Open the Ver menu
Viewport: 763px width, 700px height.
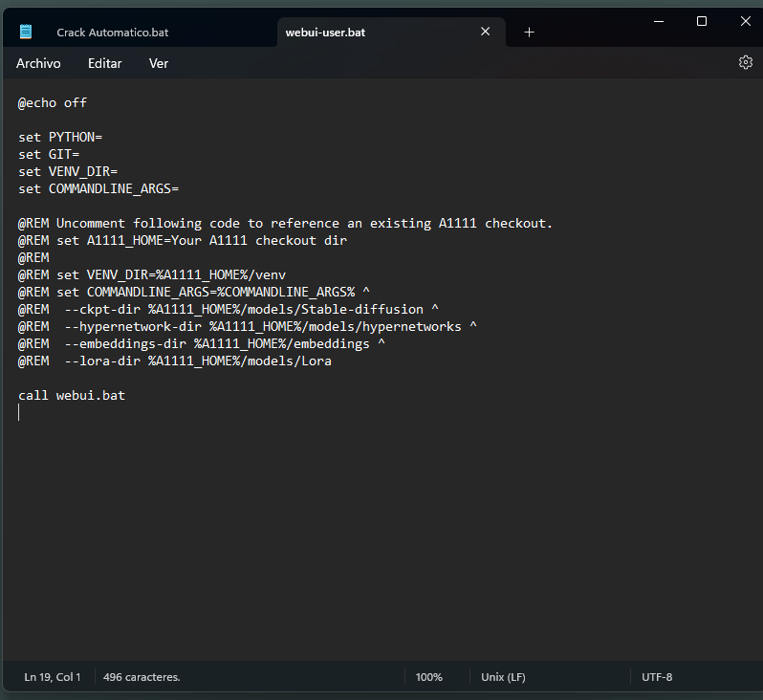[159, 63]
